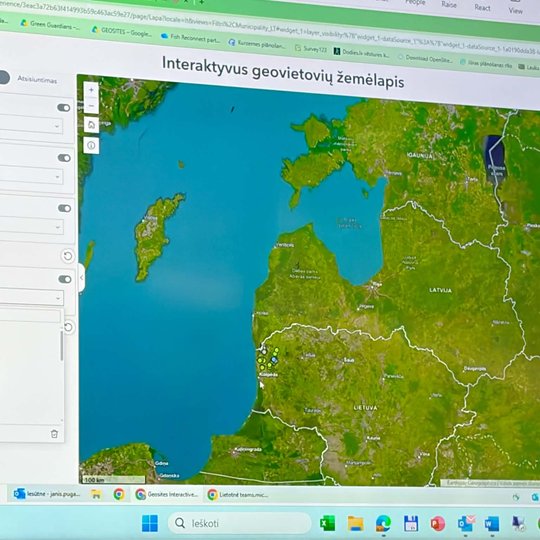Viewport: 540px width, 540px height.
Task: Expand the first filter dropdown
Action: click(30, 126)
